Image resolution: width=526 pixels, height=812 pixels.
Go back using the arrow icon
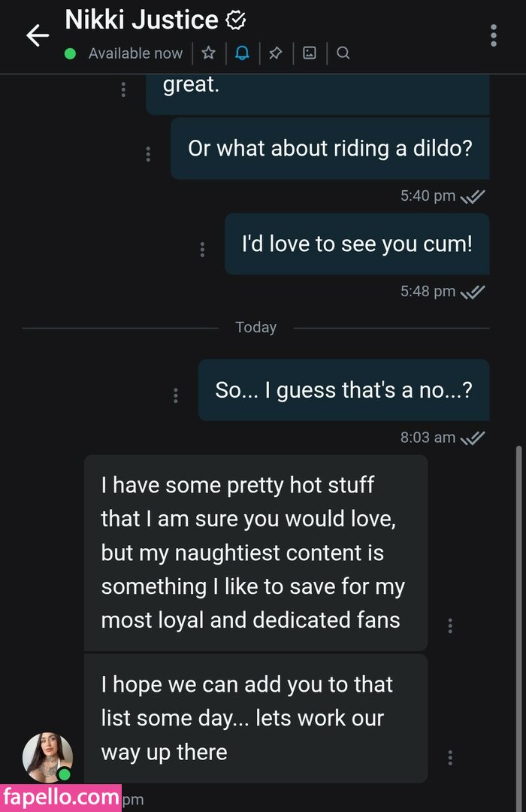37,35
